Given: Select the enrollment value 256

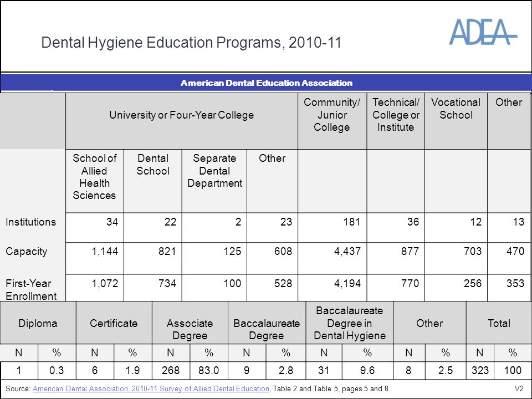Looking at the screenshot, I should coord(473,283).
